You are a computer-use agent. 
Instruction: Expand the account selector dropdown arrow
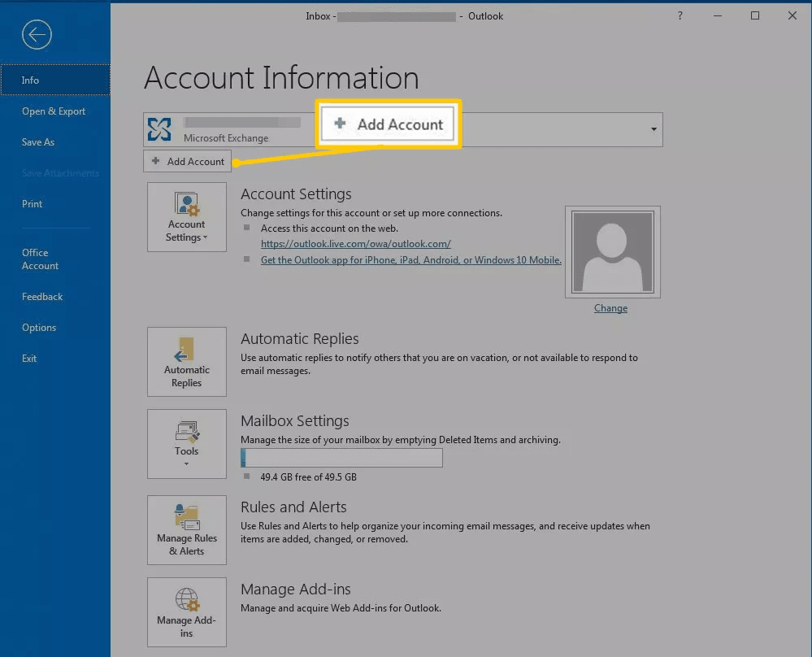(x=653, y=129)
